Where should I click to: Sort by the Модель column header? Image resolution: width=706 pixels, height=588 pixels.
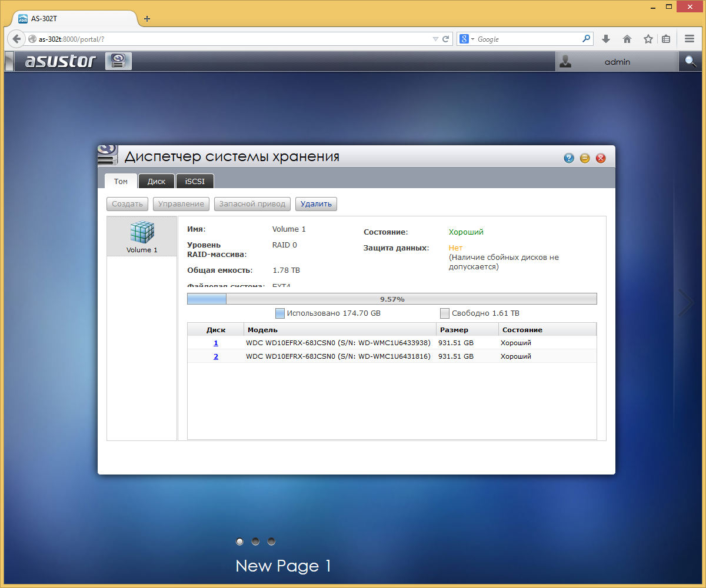point(340,330)
